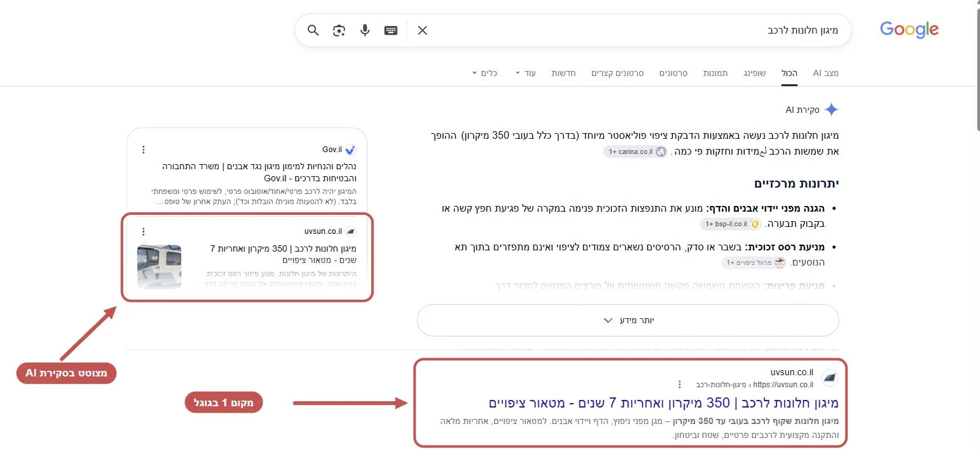Image resolution: width=980 pixels, height=450 pixels.
Task: Click uvsun.co.il favicon in source card
Action: click(x=351, y=231)
